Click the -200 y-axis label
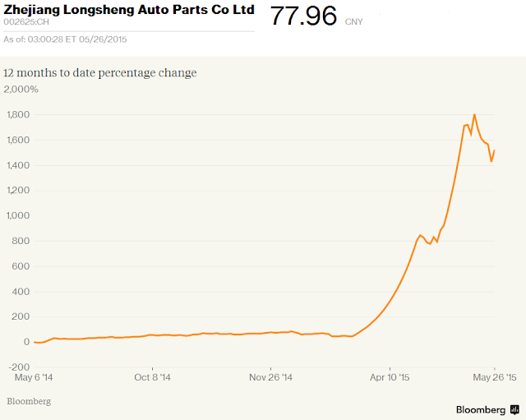Viewport: 526px width, 420px height. tap(19, 367)
